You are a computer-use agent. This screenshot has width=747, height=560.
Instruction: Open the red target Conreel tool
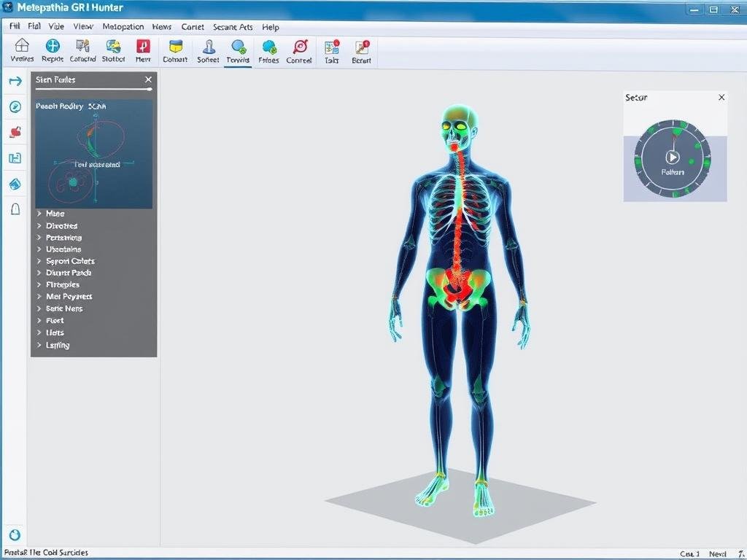[299, 47]
